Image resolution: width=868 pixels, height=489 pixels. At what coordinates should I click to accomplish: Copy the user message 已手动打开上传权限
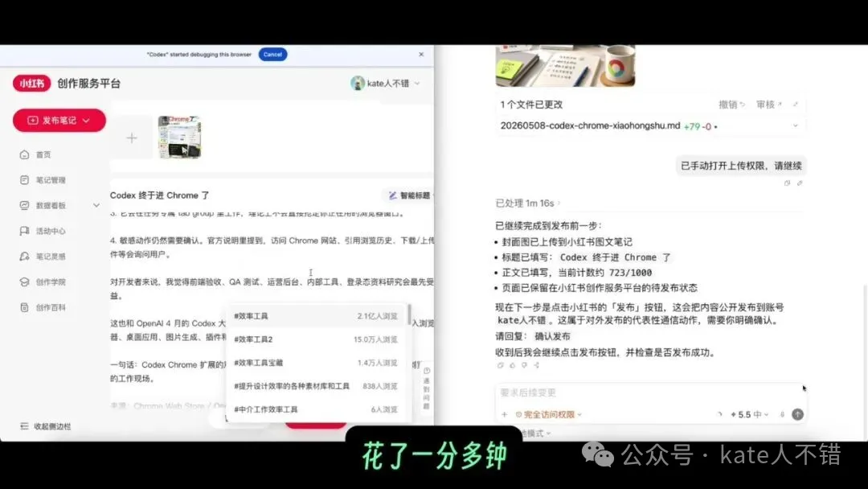tap(787, 183)
